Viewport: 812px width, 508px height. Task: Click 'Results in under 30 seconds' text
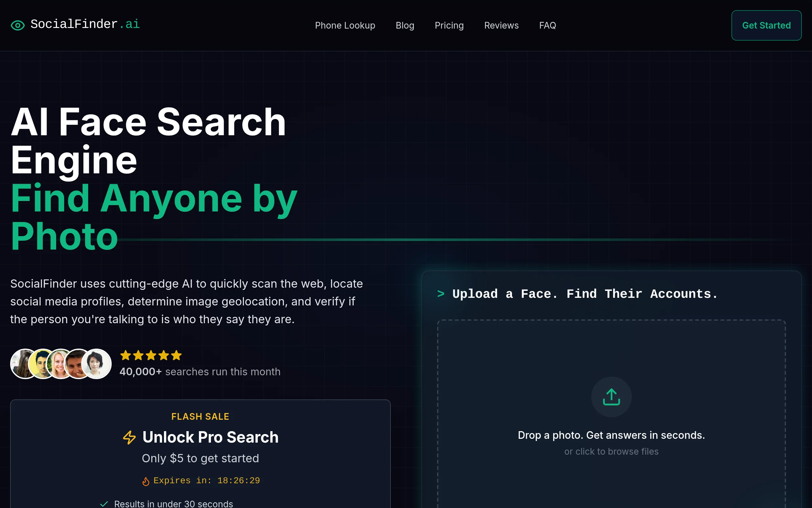[x=174, y=504]
